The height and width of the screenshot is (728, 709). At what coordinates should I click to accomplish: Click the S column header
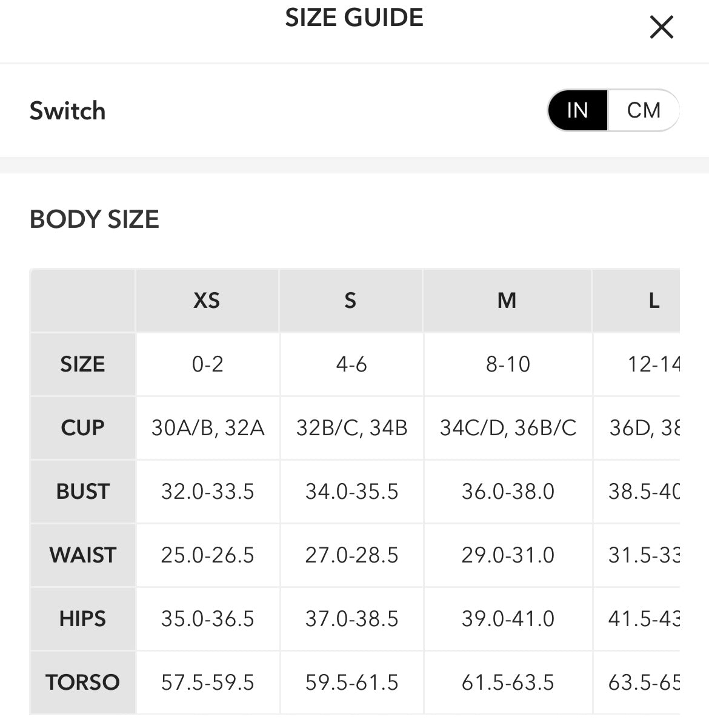click(x=350, y=301)
